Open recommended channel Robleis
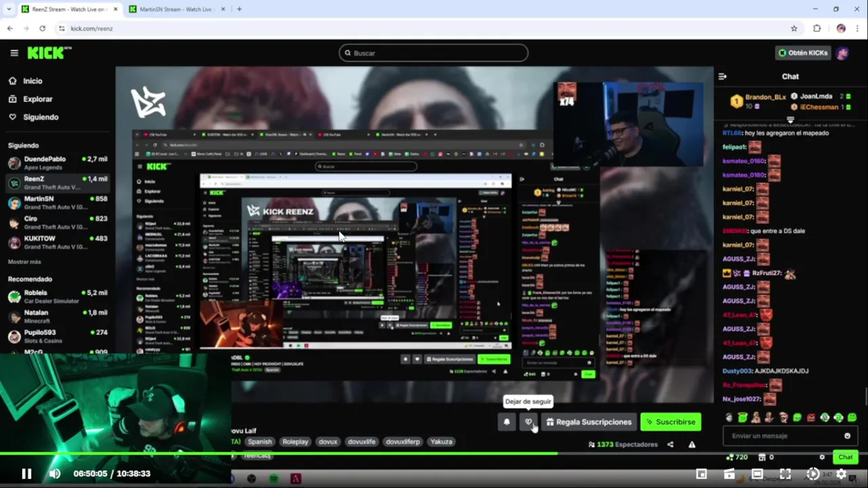The width and height of the screenshot is (868, 488). pyautogui.click(x=58, y=297)
